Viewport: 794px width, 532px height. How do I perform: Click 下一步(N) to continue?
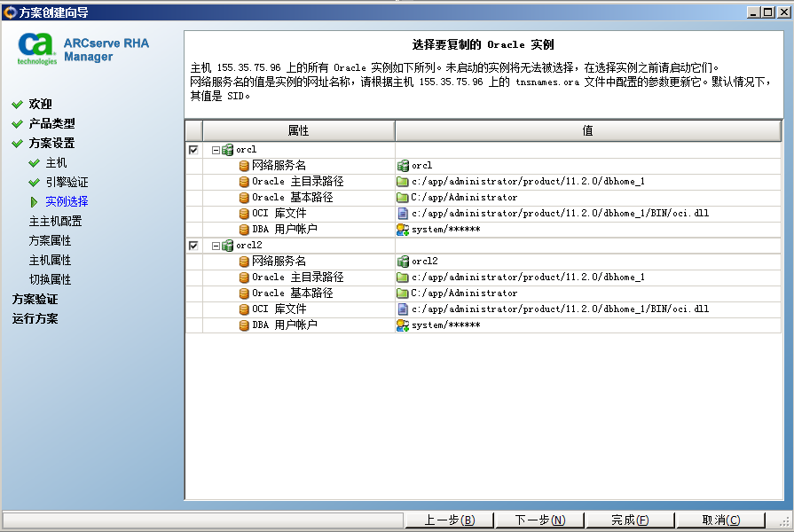click(x=539, y=520)
